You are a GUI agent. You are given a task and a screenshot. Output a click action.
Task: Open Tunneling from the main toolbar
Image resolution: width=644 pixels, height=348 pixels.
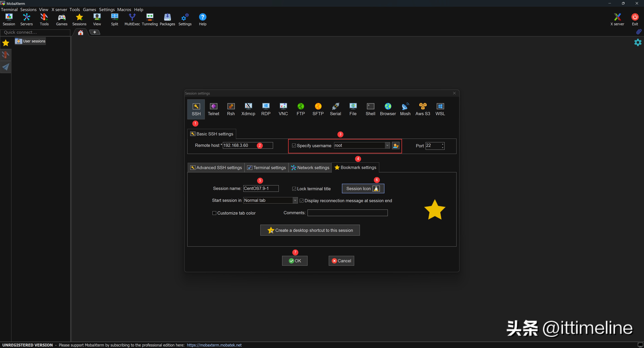(149, 19)
